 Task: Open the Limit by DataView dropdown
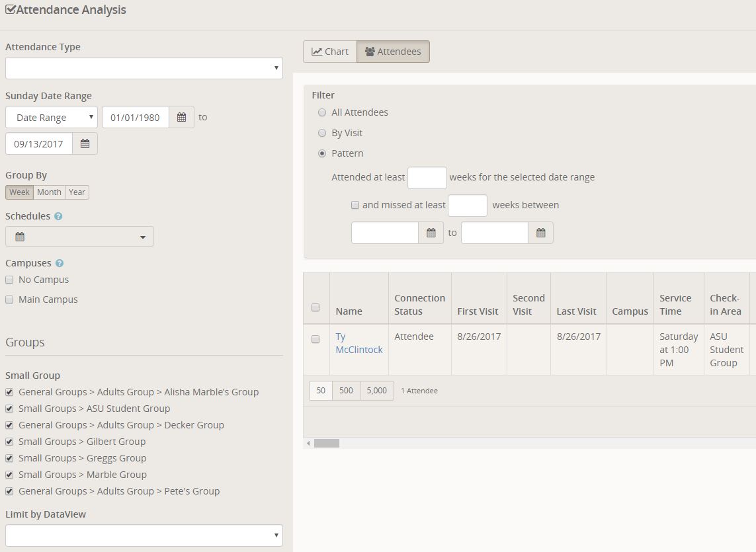click(x=144, y=535)
